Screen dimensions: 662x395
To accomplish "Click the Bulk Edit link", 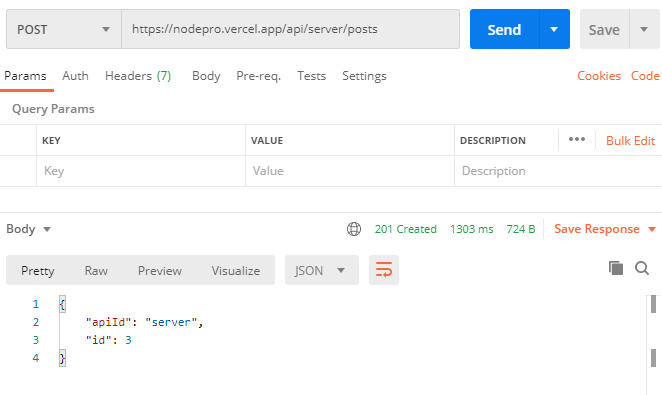I will (630, 141).
